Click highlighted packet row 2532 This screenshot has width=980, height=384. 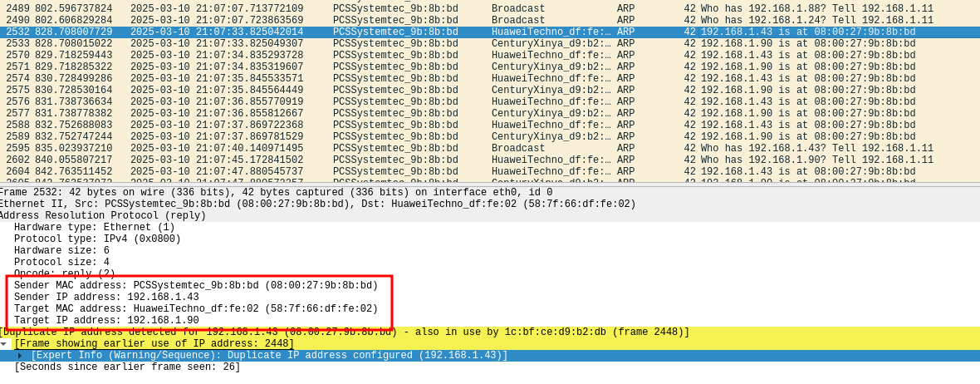click(x=490, y=32)
